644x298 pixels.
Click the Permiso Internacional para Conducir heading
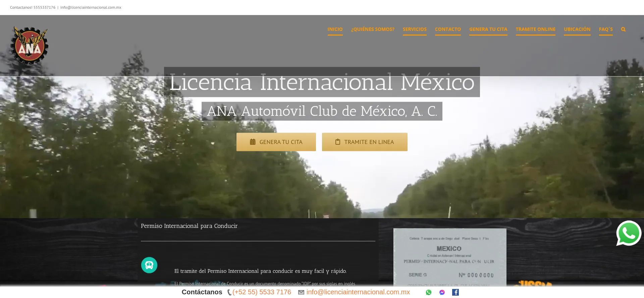click(189, 226)
